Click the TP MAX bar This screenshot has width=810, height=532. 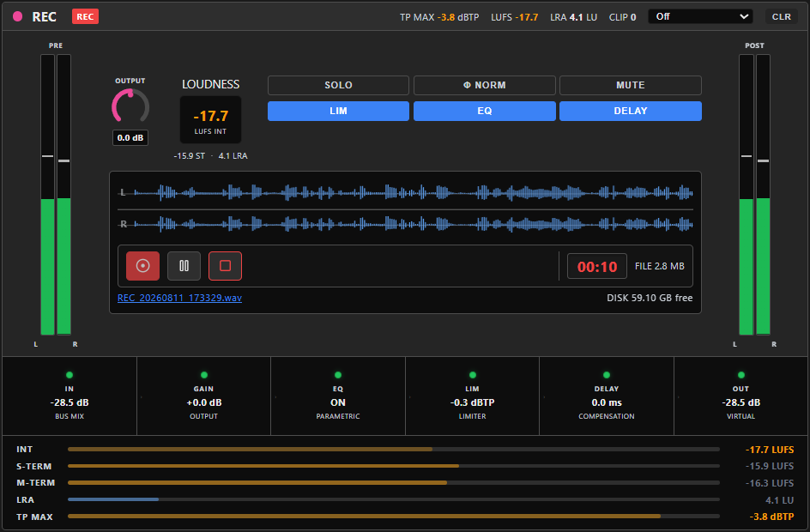(394, 516)
